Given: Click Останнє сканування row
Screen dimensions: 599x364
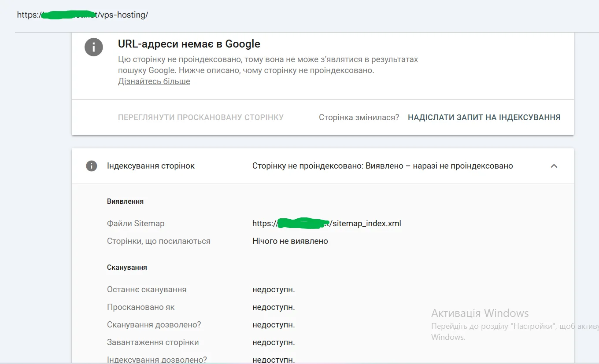Looking at the screenshot, I should (x=147, y=289).
